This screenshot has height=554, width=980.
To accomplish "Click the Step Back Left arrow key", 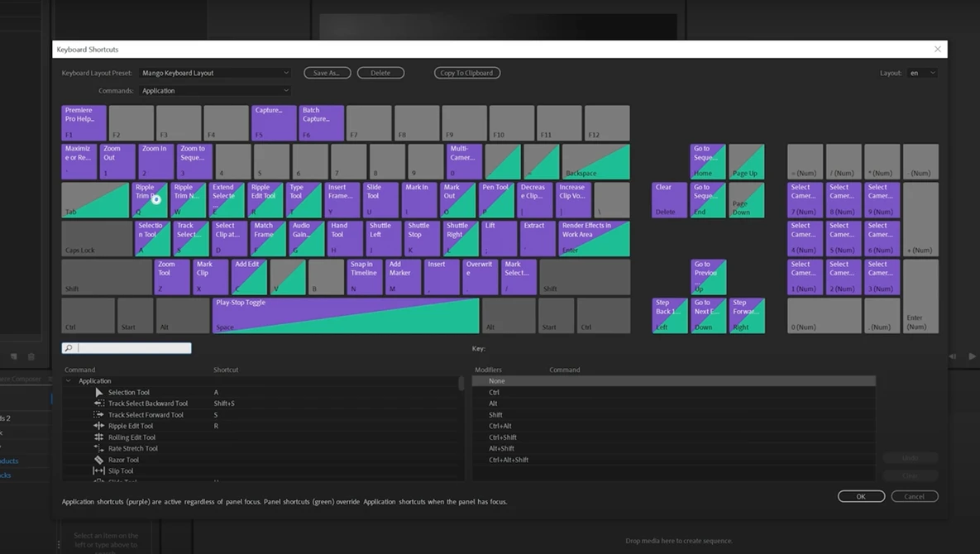I will click(x=669, y=315).
